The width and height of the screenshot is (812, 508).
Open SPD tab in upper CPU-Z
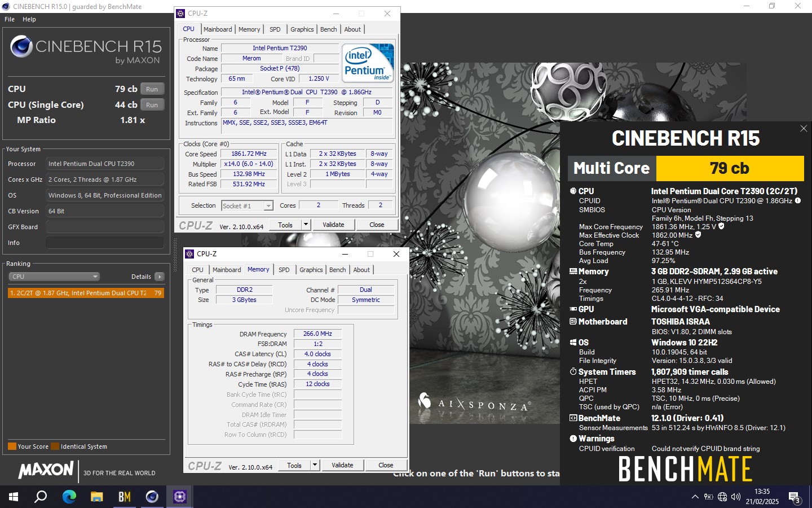(x=275, y=29)
